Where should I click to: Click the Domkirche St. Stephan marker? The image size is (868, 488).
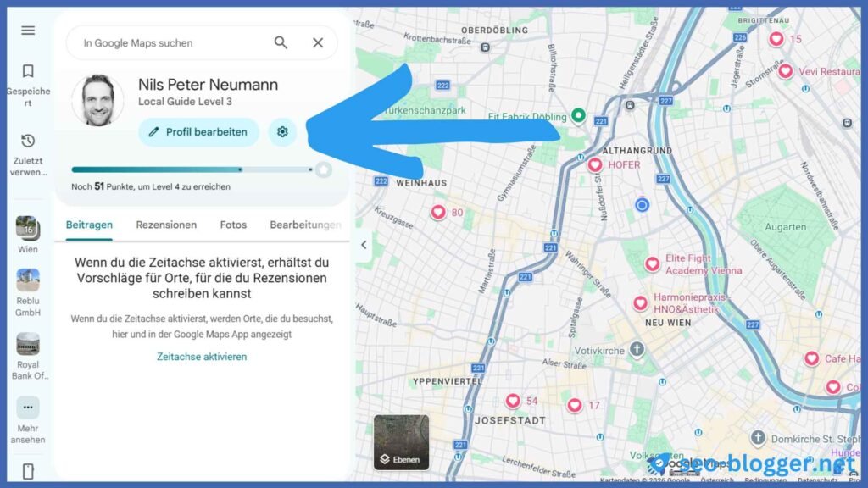(758, 438)
